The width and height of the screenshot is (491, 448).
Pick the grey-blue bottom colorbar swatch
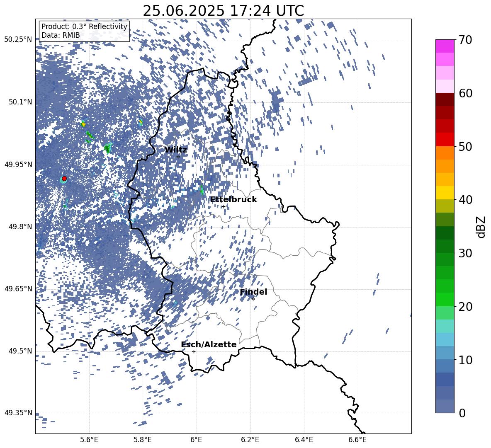(x=445, y=407)
